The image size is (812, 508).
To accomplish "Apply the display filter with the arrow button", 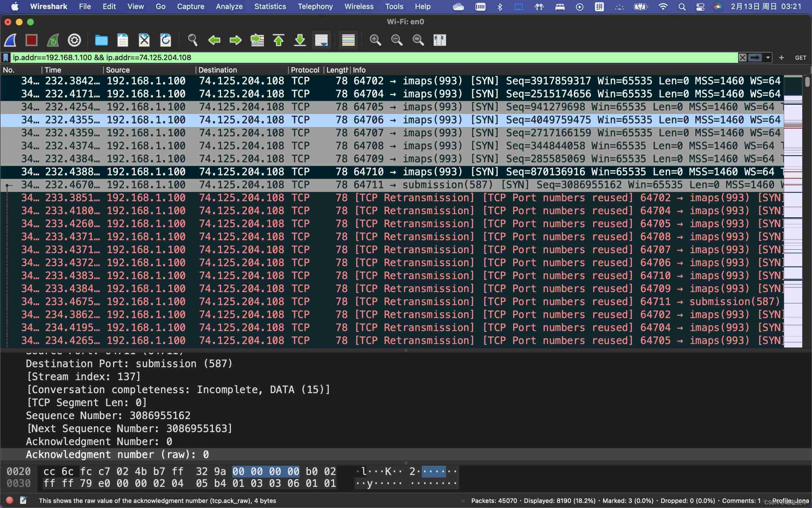I will 755,58.
